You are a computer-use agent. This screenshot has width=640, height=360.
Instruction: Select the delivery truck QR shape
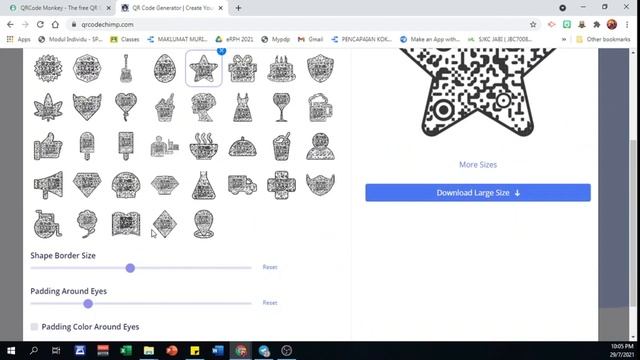click(242, 185)
